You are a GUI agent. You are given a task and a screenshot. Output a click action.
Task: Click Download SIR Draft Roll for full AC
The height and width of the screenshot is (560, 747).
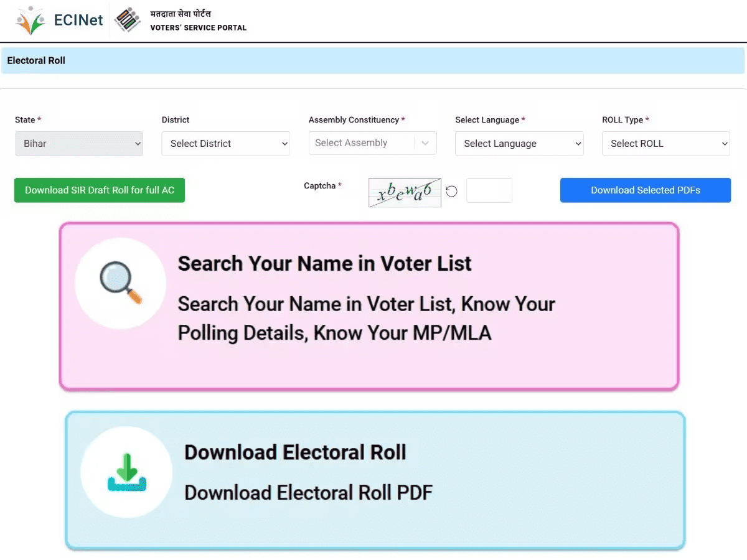click(100, 190)
